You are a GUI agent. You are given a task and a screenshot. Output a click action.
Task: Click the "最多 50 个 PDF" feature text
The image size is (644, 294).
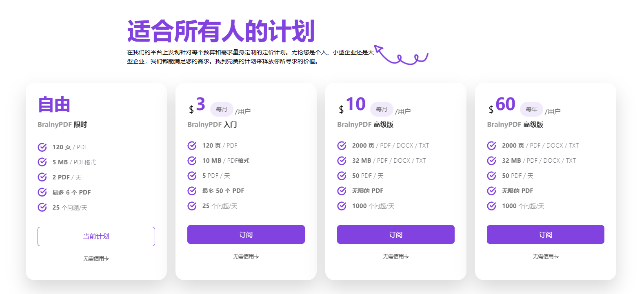223,191
